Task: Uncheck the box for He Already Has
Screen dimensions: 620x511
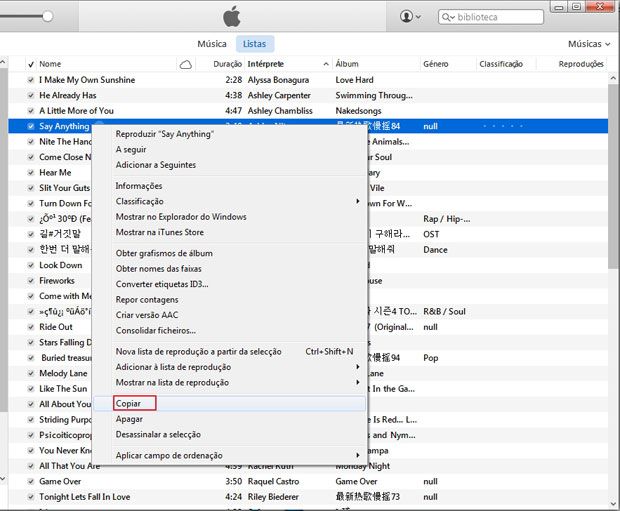Action: coord(31,96)
